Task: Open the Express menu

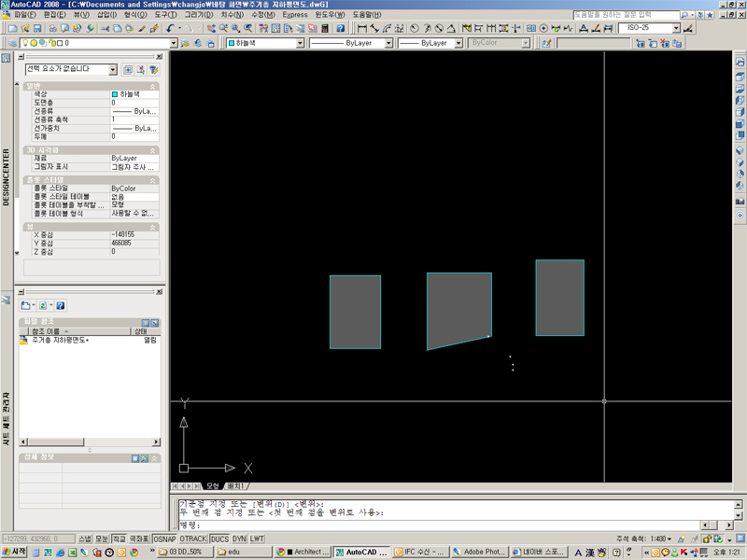Action: (295, 15)
